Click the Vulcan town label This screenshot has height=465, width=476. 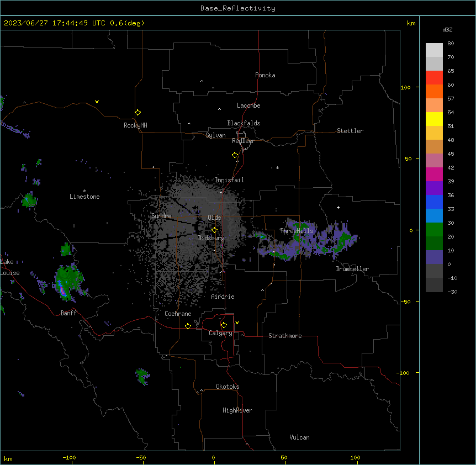(300, 437)
